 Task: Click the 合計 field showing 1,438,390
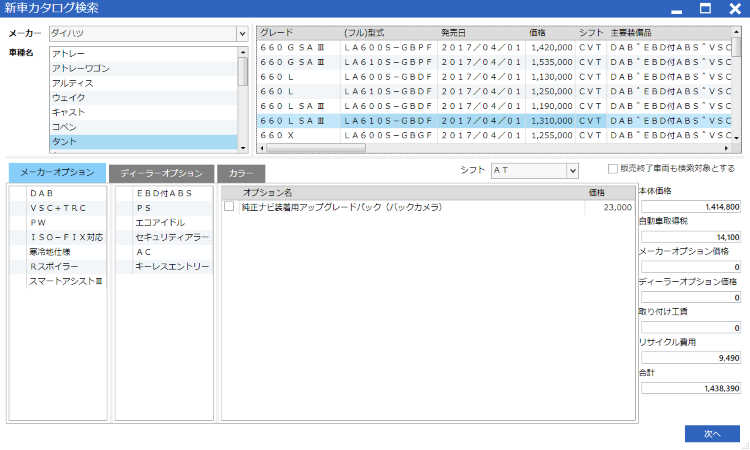[x=691, y=388]
